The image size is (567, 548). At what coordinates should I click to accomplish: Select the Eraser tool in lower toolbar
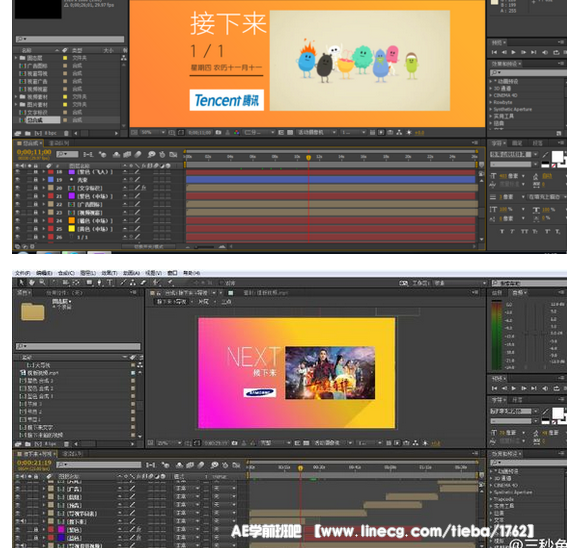[x=143, y=283]
